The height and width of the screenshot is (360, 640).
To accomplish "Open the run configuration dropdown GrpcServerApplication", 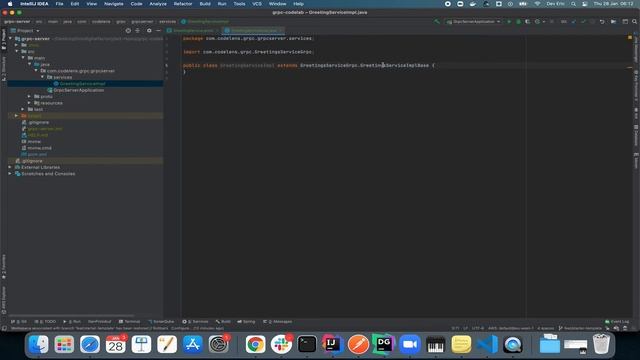I will pyautogui.click(x=473, y=21).
